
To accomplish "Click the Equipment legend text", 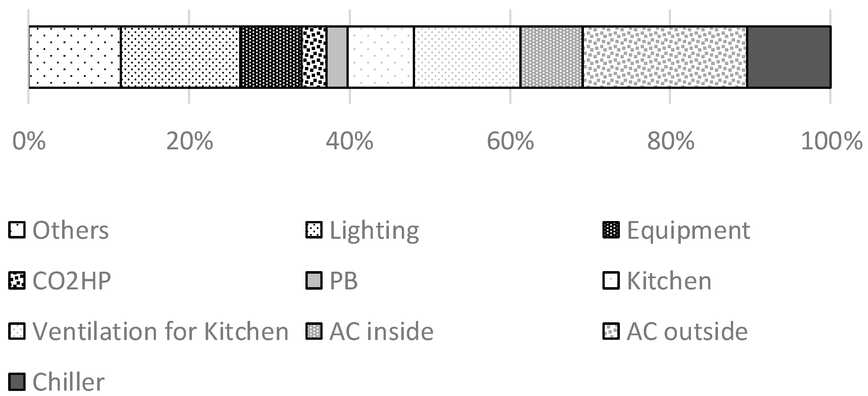I will click(x=688, y=230).
